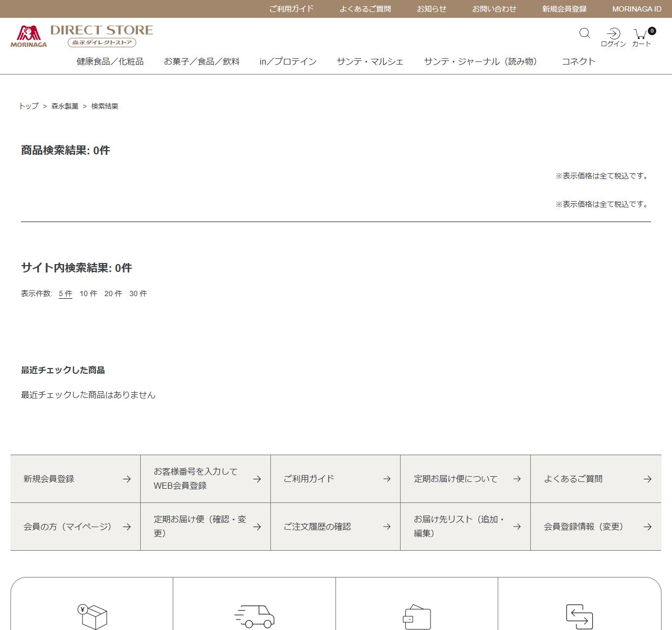Select the コネクト navigation item

pyautogui.click(x=579, y=61)
